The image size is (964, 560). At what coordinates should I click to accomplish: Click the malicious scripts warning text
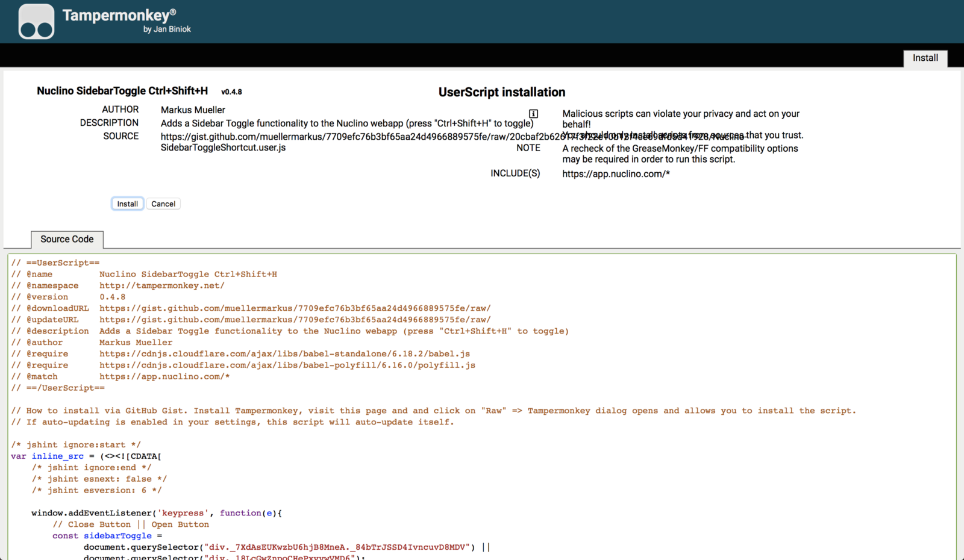681,119
